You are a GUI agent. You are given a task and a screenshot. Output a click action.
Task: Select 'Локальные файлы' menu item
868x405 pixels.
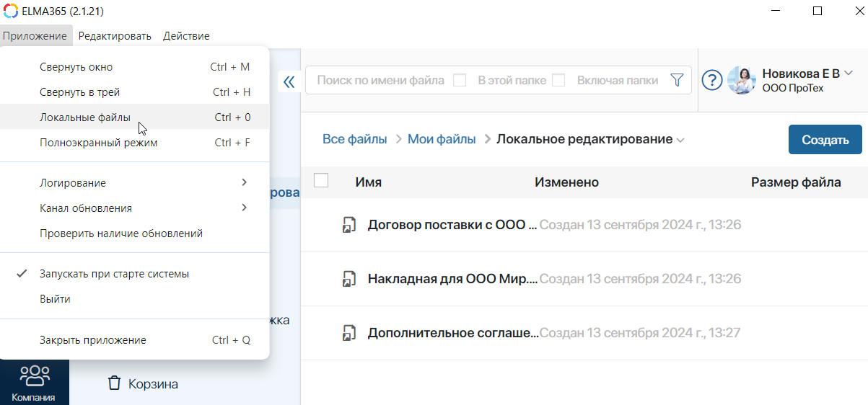click(134, 117)
